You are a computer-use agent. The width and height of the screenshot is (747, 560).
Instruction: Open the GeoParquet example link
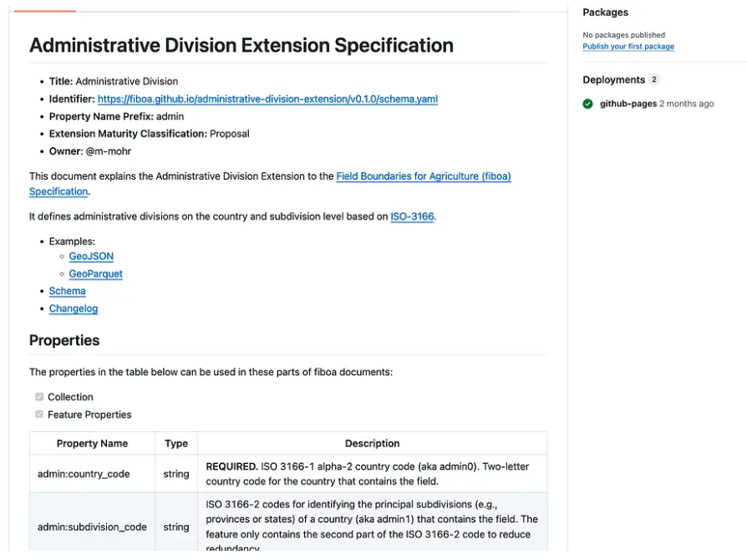pos(96,274)
